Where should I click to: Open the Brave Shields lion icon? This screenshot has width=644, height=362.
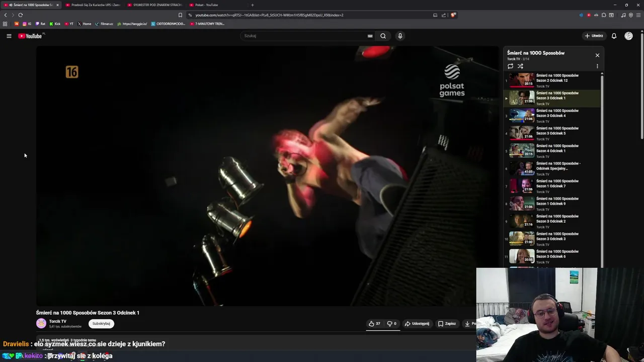point(453,15)
